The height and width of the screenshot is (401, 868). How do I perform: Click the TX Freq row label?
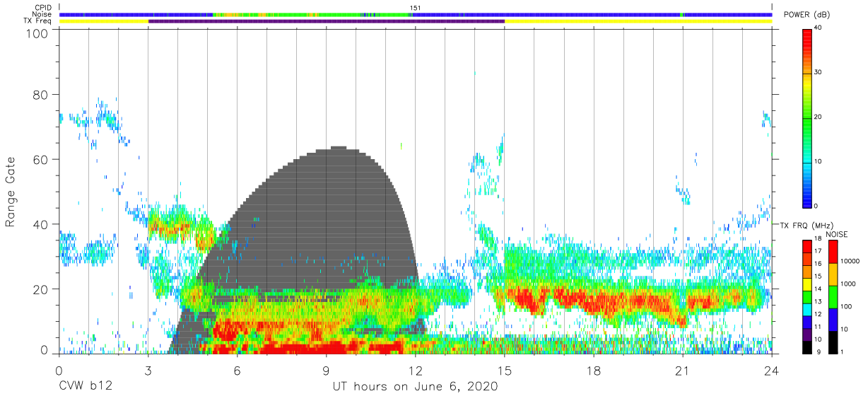coord(39,21)
